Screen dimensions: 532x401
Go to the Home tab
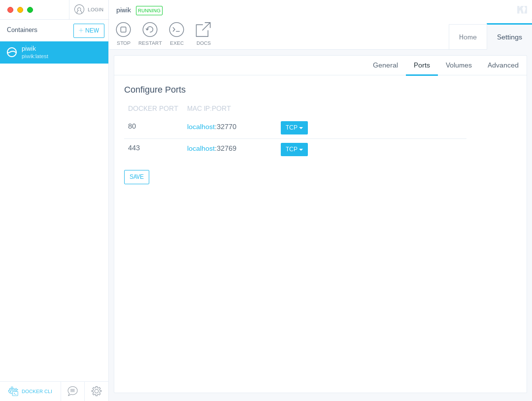coord(467,37)
